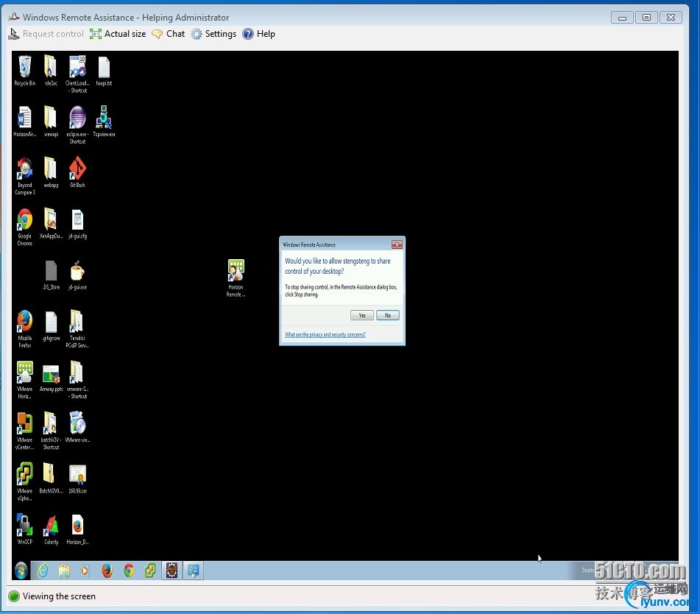Open the Chat panel
The width and height of the screenshot is (700, 614).
(x=169, y=34)
